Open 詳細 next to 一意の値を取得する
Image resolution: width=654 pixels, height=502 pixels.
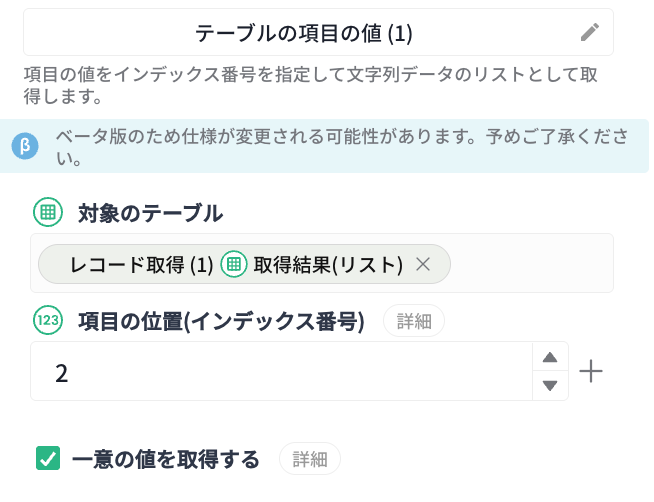[x=310, y=460]
